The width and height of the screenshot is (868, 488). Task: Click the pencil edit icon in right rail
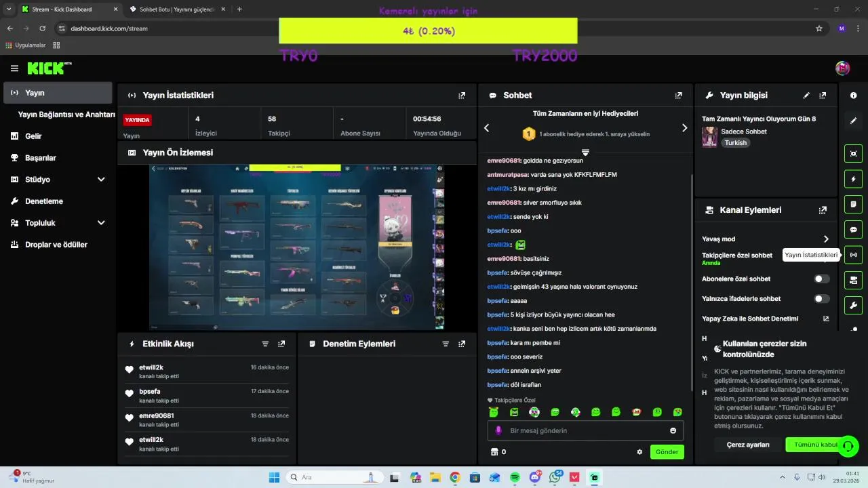pyautogui.click(x=853, y=121)
